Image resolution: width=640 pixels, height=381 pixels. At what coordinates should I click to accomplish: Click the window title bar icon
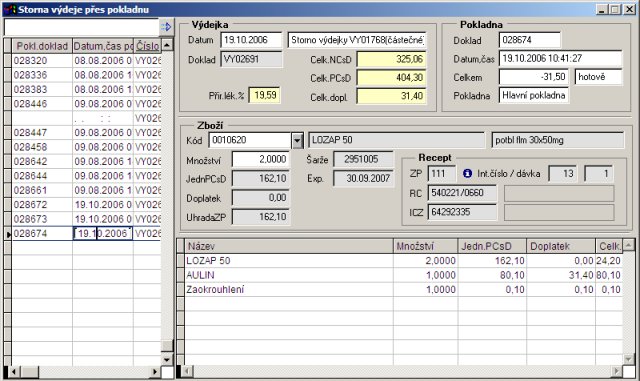click(x=11, y=9)
